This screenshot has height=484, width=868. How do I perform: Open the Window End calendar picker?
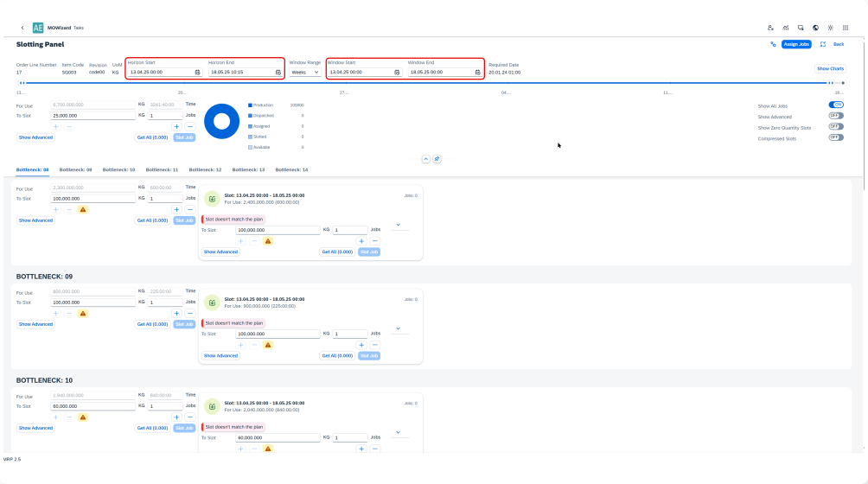click(476, 73)
